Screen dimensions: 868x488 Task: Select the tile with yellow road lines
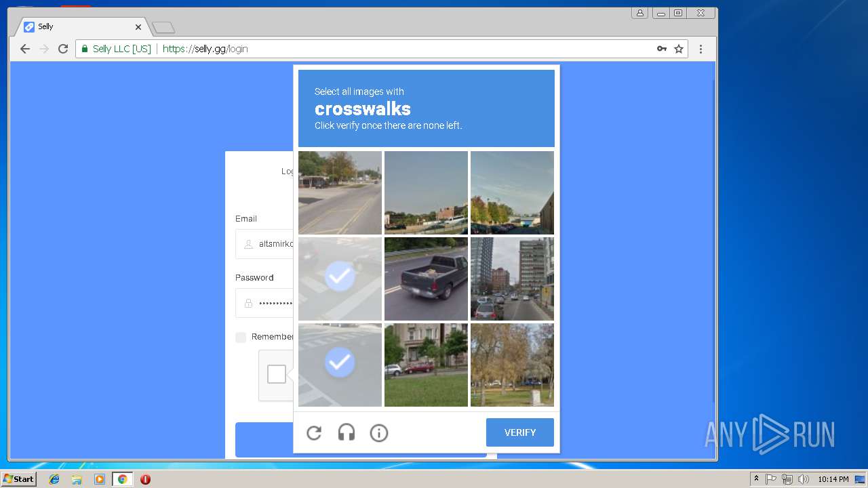point(340,192)
